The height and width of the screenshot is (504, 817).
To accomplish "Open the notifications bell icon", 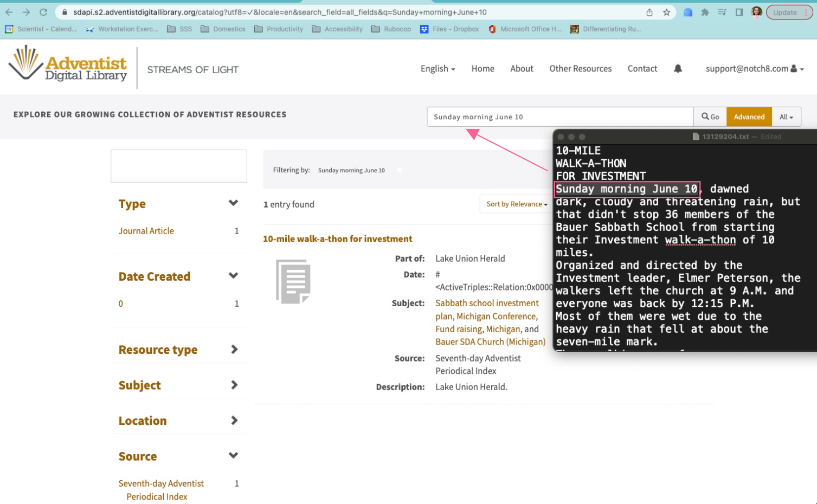I will tap(678, 68).
